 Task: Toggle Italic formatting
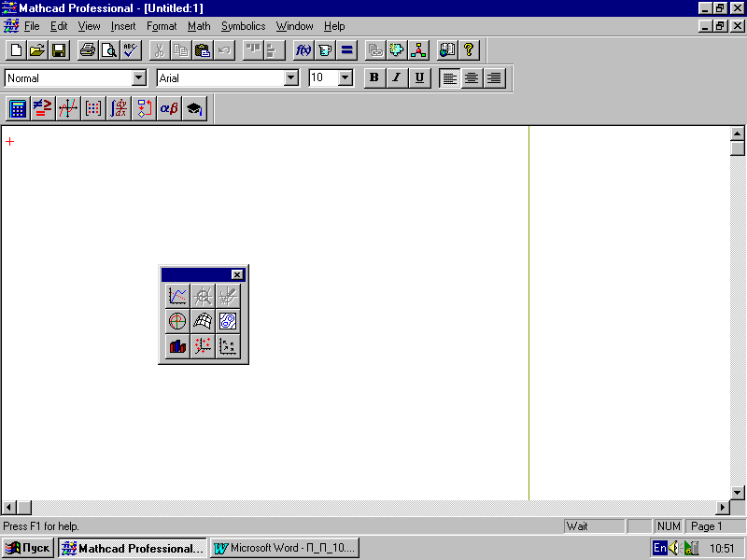pos(397,78)
